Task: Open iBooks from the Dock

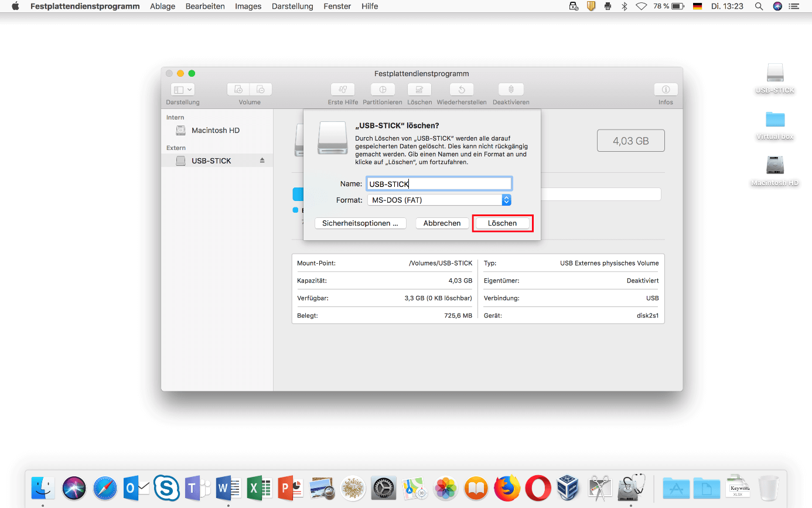Action: pos(476,487)
